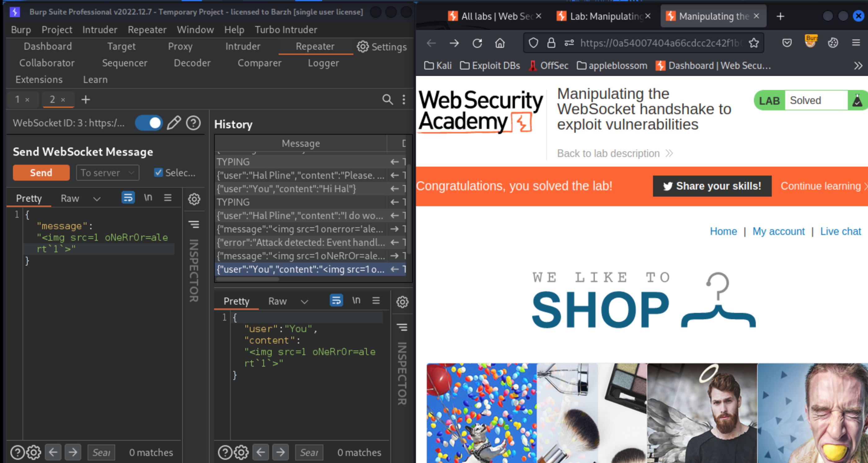Open Firefox Pocket save icon

click(x=787, y=43)
